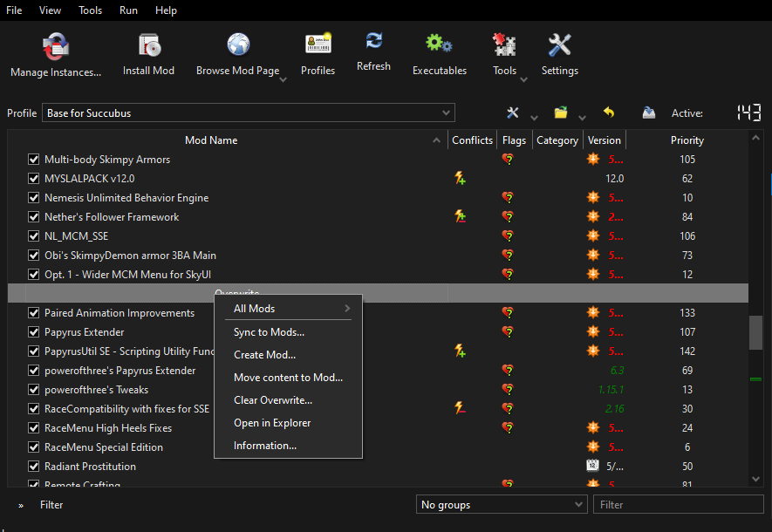Image resolution: width=772 pixels, height=532 pixels.
Task: Sort by Flags column header
Action: click(514, 140)
